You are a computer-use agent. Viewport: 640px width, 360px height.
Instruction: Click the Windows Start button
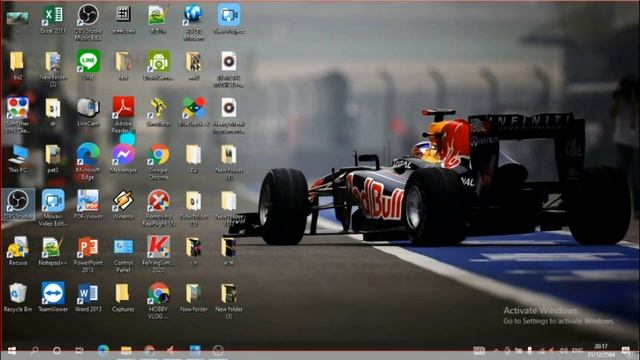[12, 351]
